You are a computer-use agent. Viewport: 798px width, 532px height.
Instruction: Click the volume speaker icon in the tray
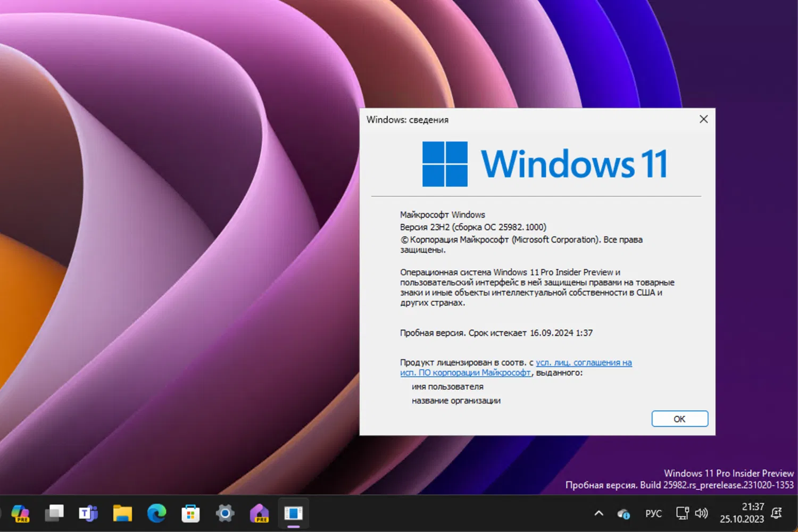tap(702, 513)
